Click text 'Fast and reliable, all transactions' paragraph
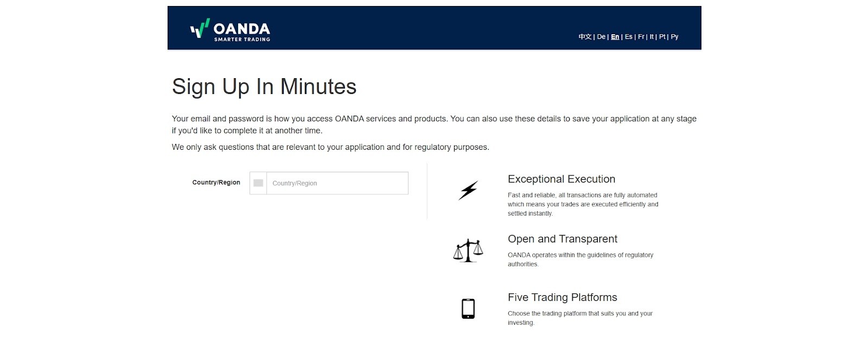Screen dimensions: 868x354 [583, 204]
